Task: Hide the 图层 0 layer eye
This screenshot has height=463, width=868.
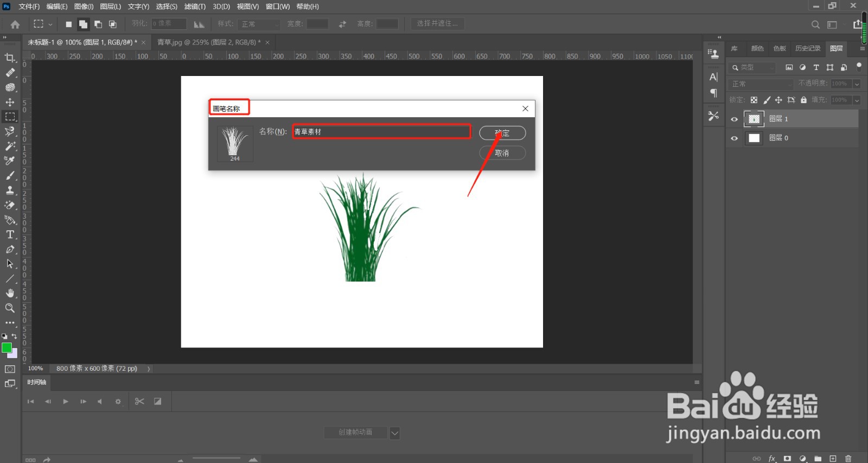Action: point(735,138)
